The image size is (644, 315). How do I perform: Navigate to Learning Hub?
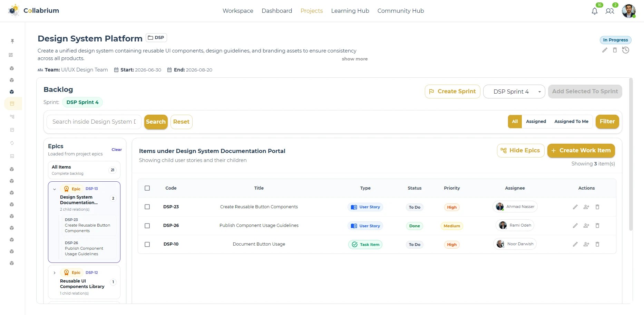(x=350, y=11)
